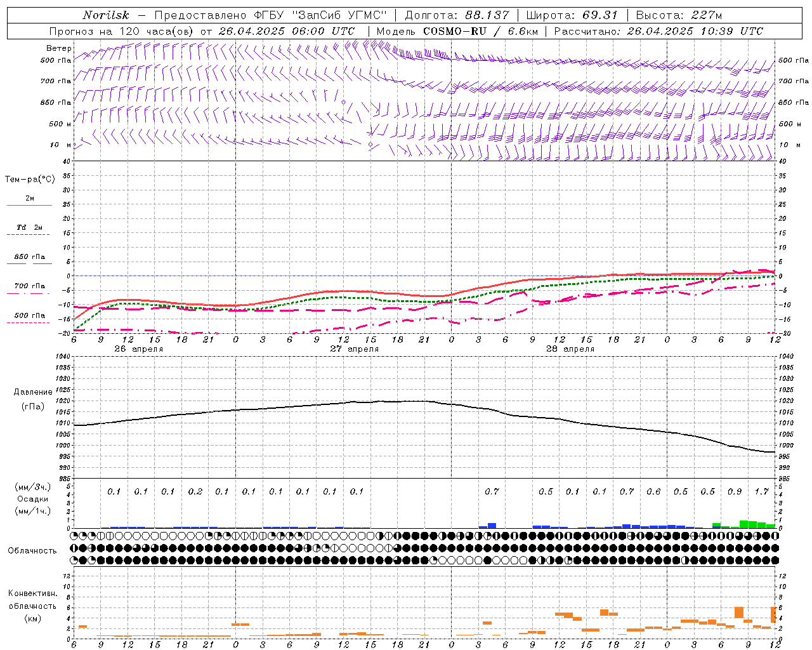This screenshot has height=650, width=812.
Task: Click the "Давление" pressure panel label
Action: coord(33,392)
